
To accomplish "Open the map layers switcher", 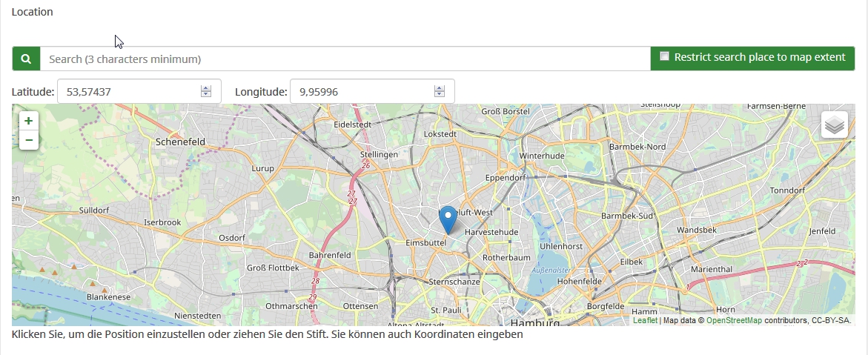I will point(834,125).
